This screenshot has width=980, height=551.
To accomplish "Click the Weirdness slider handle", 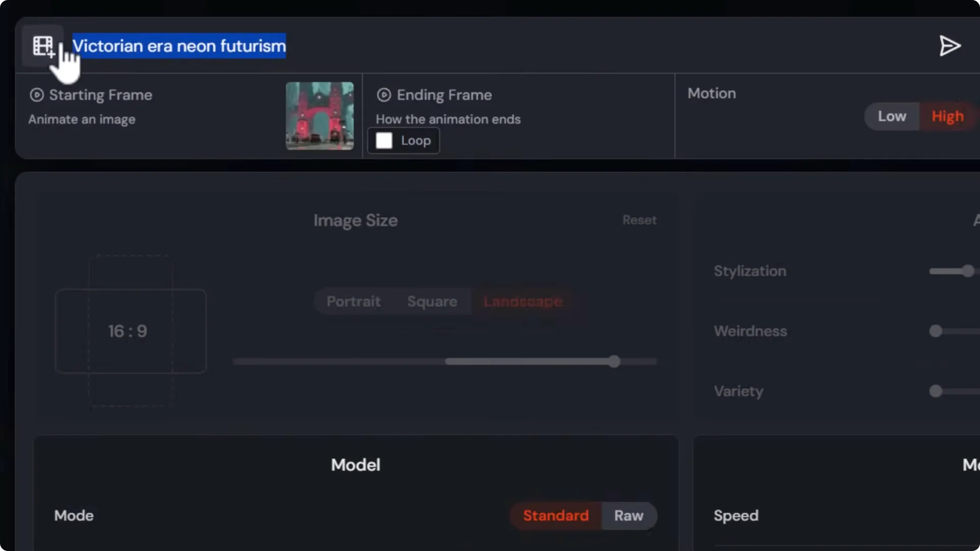I will click(936, 331).
